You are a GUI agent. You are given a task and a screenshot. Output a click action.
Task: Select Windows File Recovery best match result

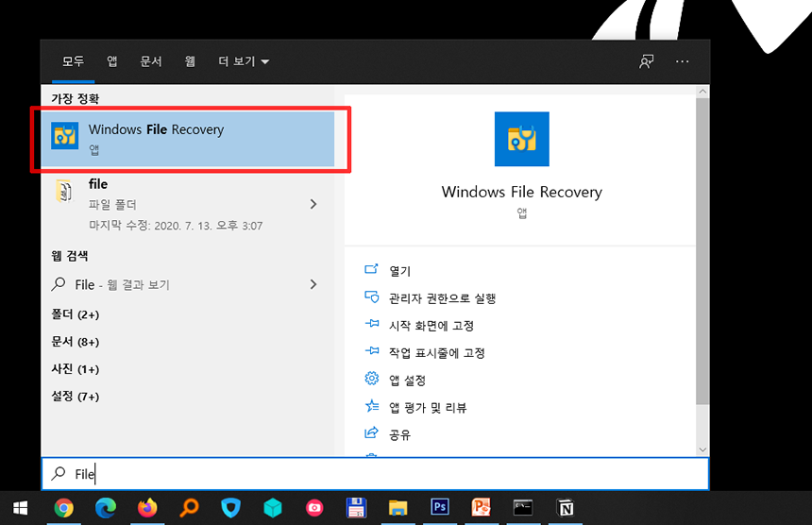coord(188,139)
